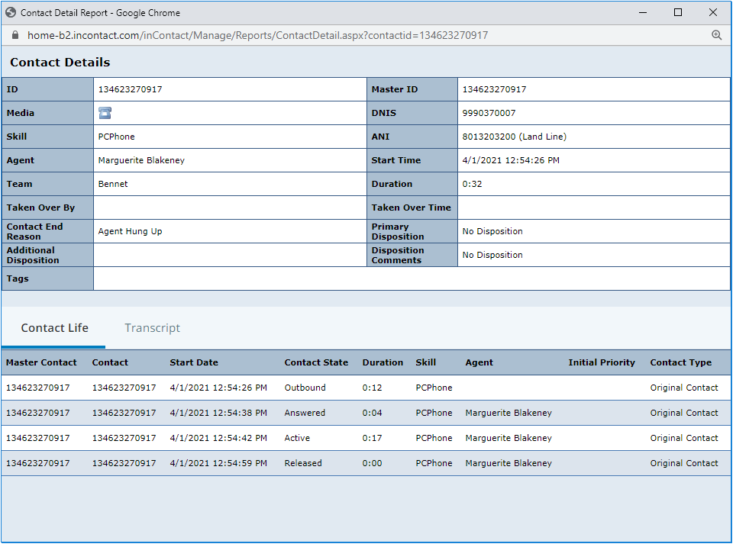749x560 pixels.
Task: Click the Contact State column header
Action: click(316, 362)
